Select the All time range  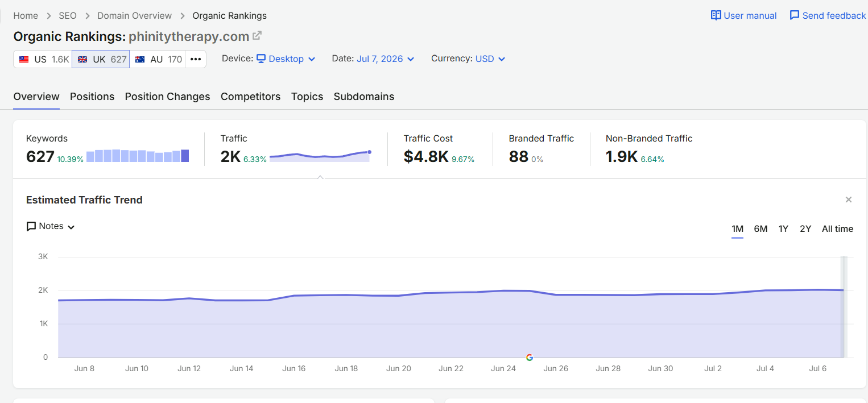click(x=837, y=229)
